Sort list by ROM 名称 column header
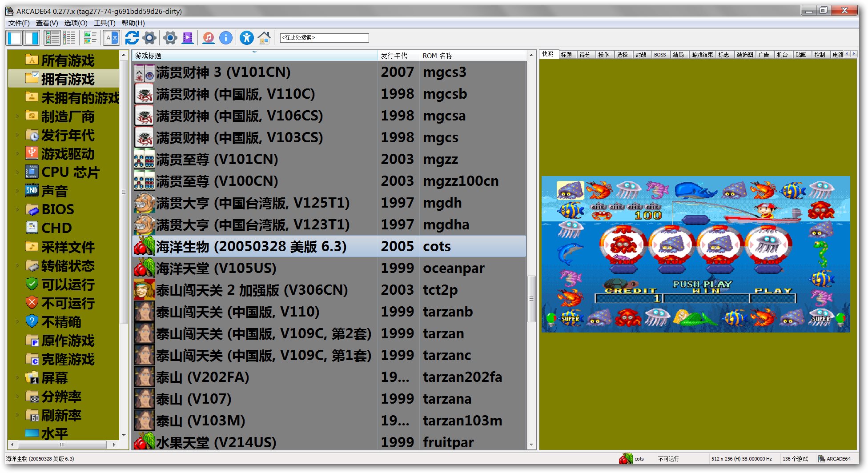The width and height of the screenshot is (868, 473). (473, 56)
